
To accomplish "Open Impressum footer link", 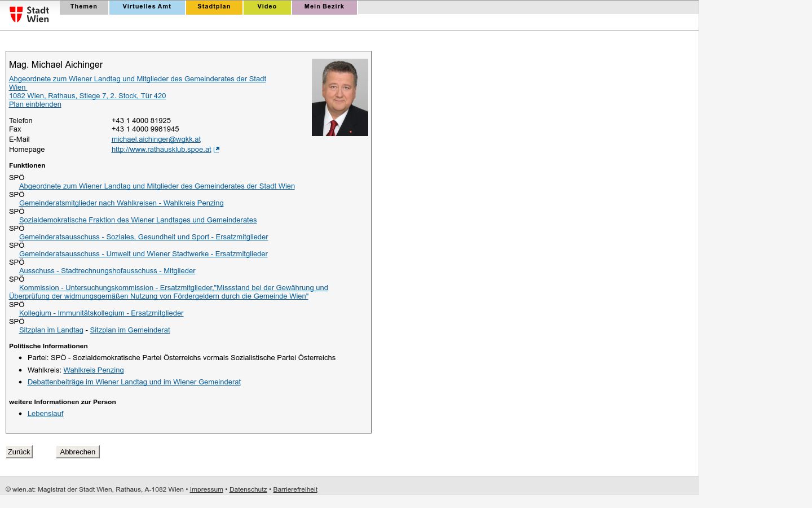I will pos(206,489).
